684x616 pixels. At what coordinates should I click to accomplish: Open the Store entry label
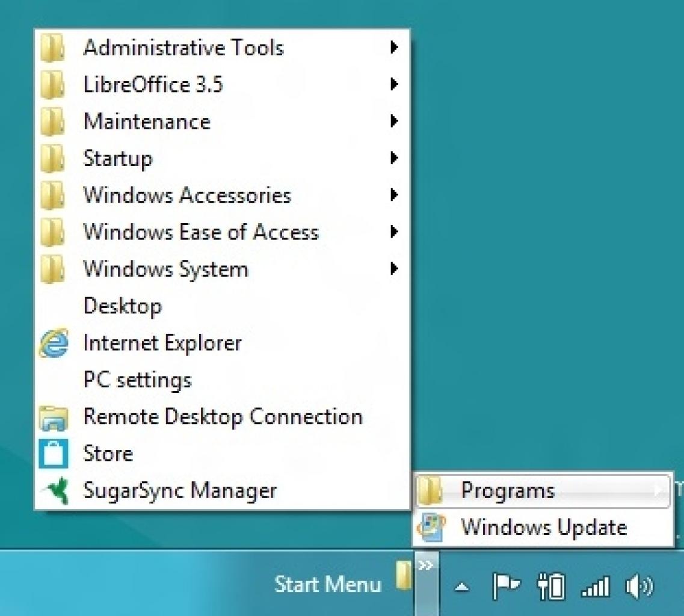[x=108, y=454]
